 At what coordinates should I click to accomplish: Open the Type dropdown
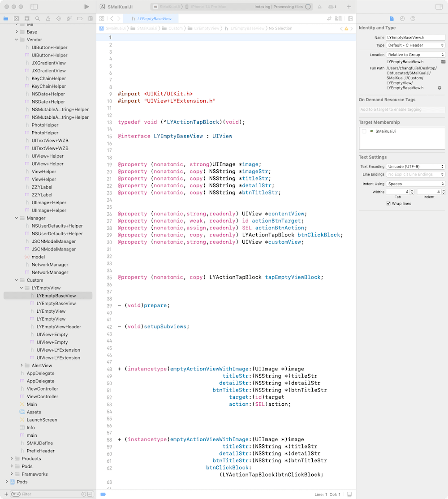coord(416,45)
